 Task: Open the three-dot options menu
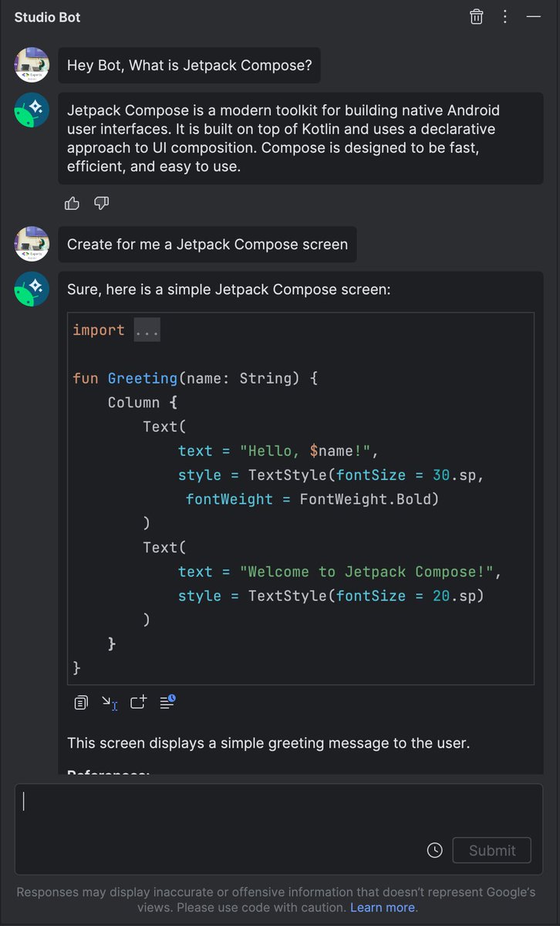pos(504,17)
